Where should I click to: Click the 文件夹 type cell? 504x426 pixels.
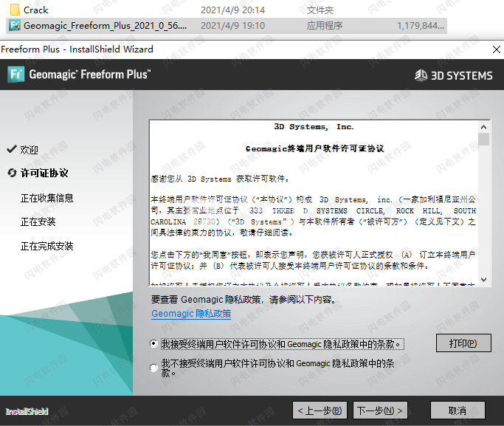pyautogui.click(x=320, y=10)
